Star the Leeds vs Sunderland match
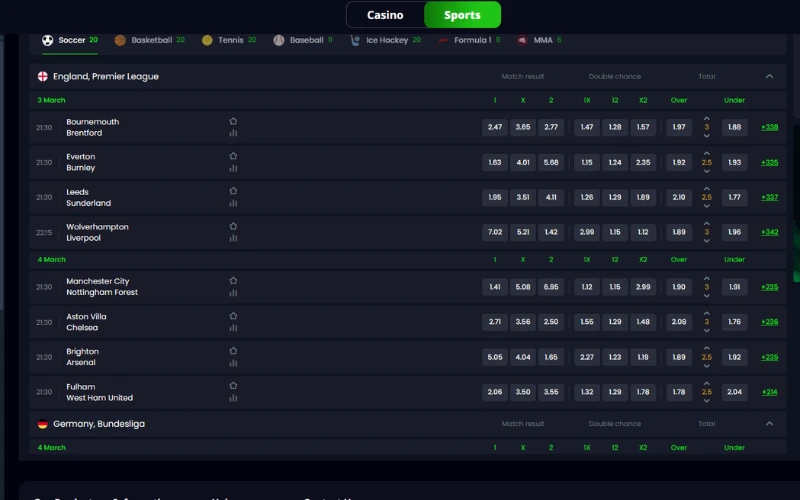The width and height of the screenshot is (800, 500). (233, 191)
